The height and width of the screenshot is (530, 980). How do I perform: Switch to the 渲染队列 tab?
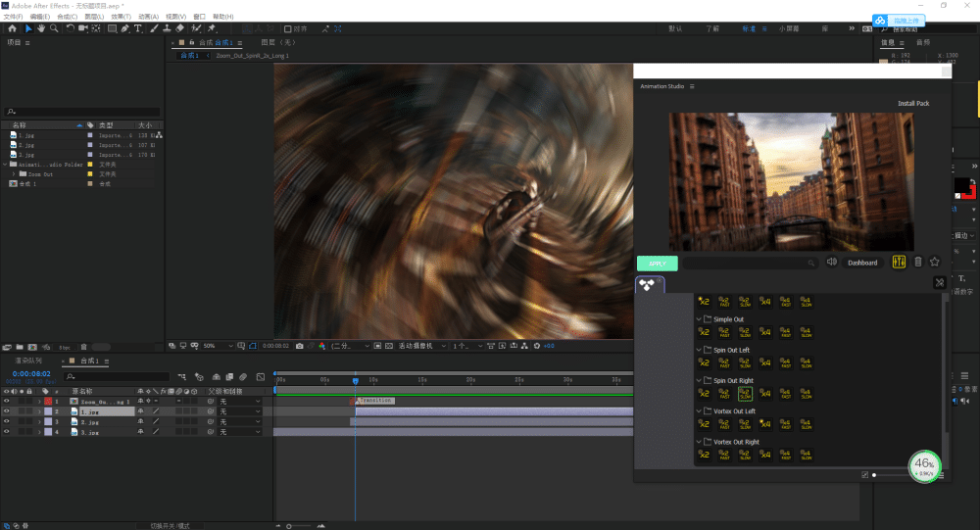click(28, 361)
